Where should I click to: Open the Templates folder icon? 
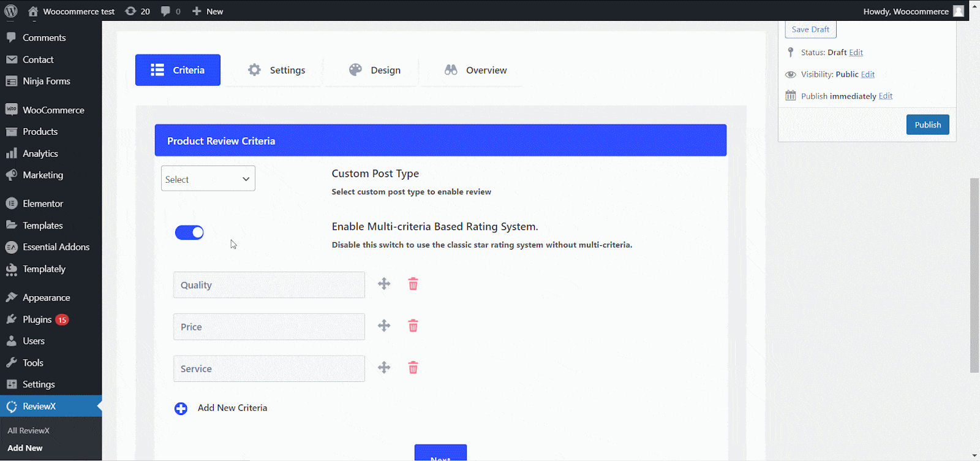click(x=12, y=225)
